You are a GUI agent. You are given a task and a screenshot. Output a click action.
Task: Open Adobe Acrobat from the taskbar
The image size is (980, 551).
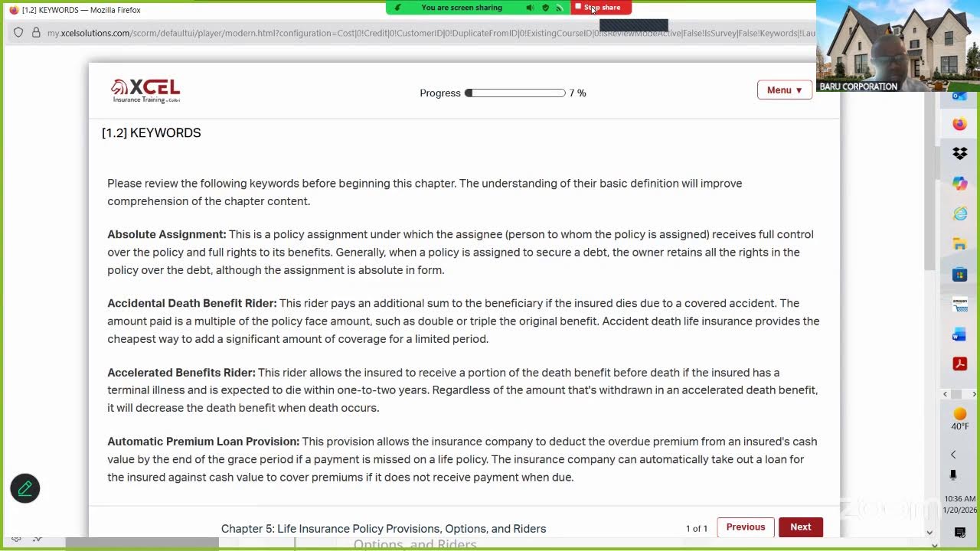[960, 364]
